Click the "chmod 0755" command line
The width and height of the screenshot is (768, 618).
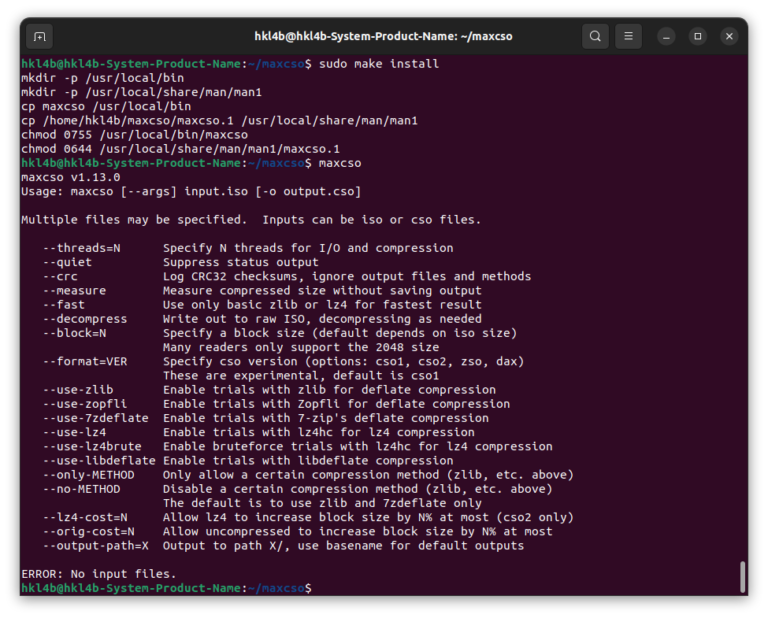click(x=134, y=135)
